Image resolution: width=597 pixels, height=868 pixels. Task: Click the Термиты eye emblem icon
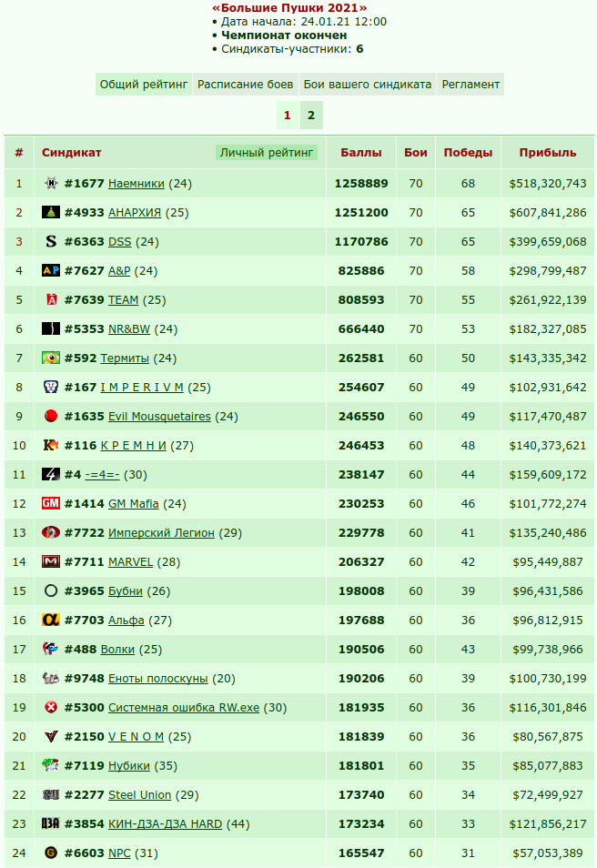click(x=51, y=358)
